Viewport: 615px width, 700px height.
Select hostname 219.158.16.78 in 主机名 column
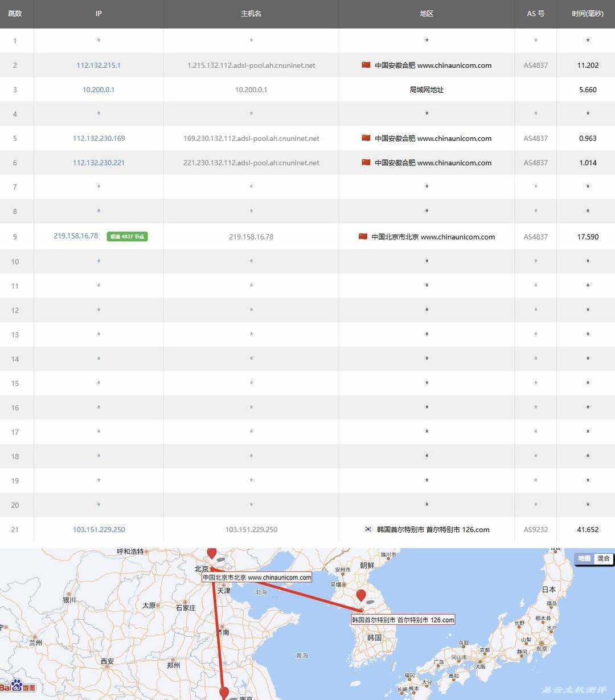251,237
